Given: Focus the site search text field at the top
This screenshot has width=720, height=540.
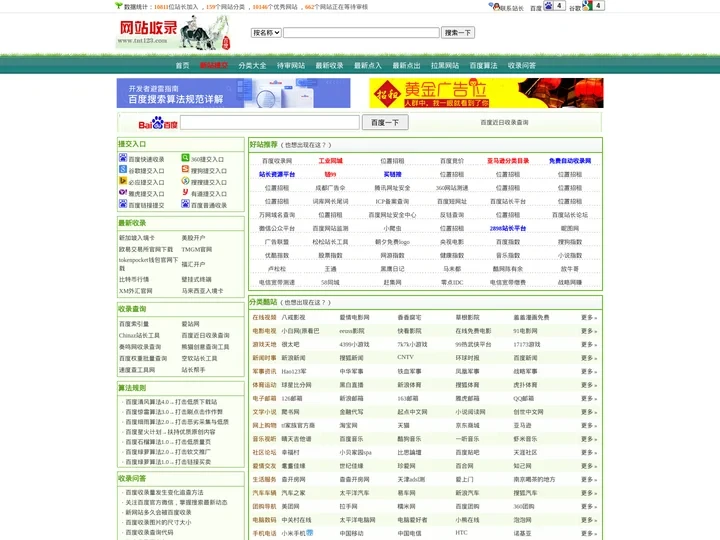Looking at the screenshot, I should pos(361,33).
